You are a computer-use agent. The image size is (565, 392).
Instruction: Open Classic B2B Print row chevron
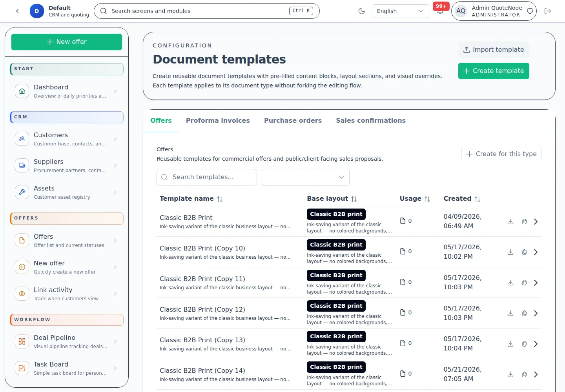536,221
